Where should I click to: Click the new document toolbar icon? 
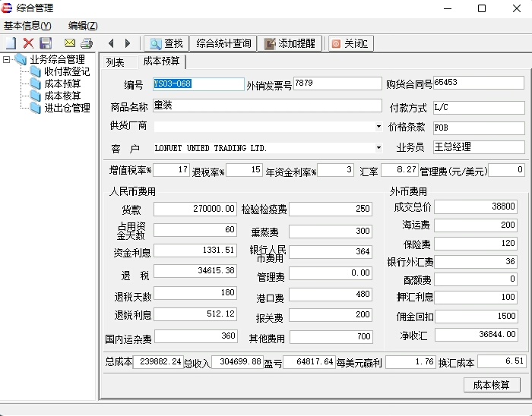[11, 43]
